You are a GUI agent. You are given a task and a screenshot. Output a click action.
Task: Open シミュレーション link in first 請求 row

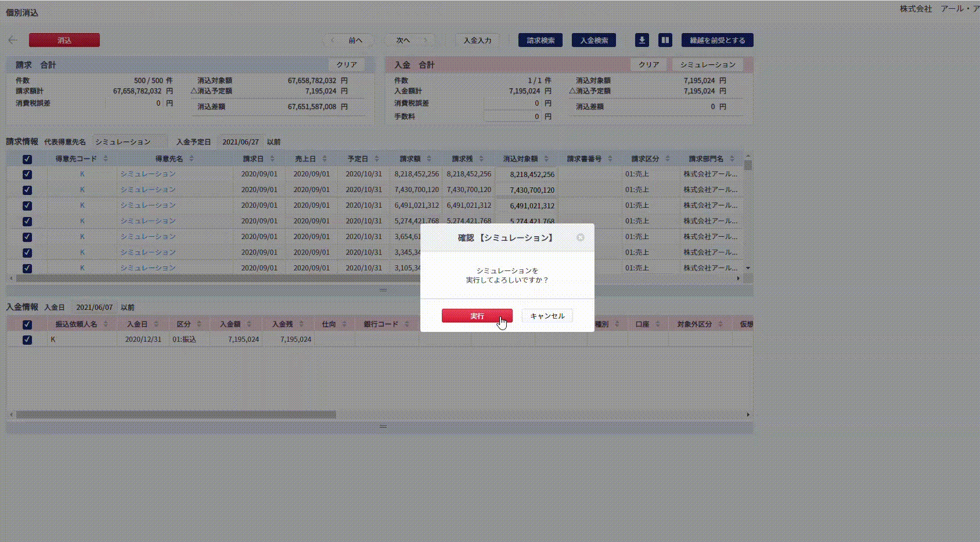pyautogui.click(x=148, y=174)
